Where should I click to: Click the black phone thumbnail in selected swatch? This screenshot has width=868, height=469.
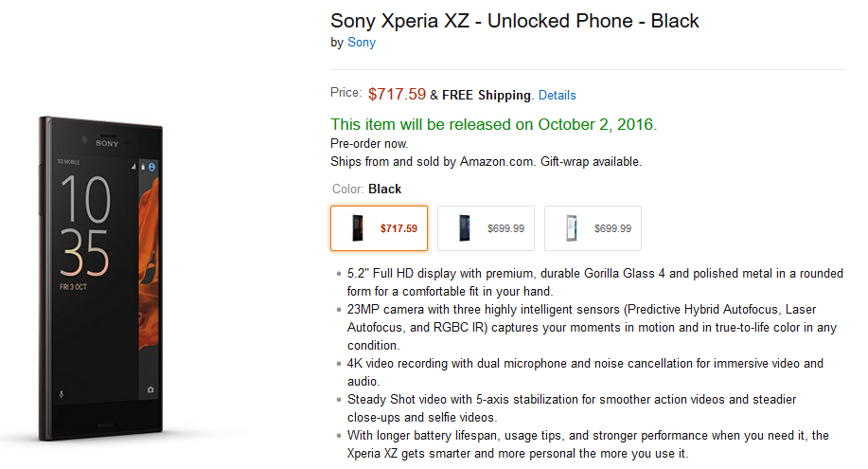[358, 228]
